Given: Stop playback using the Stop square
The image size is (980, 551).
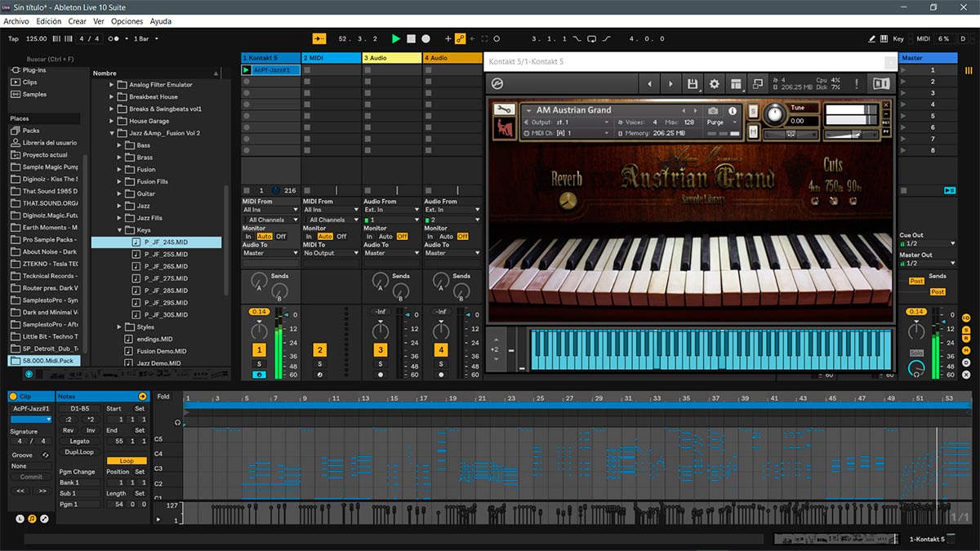Looking at the screenshot, I should 412,38.
